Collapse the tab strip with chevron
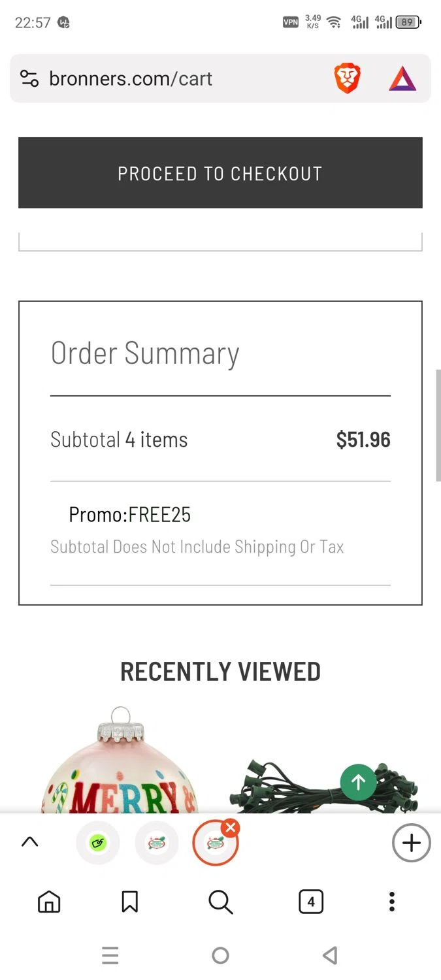 (x=29, y=842)
